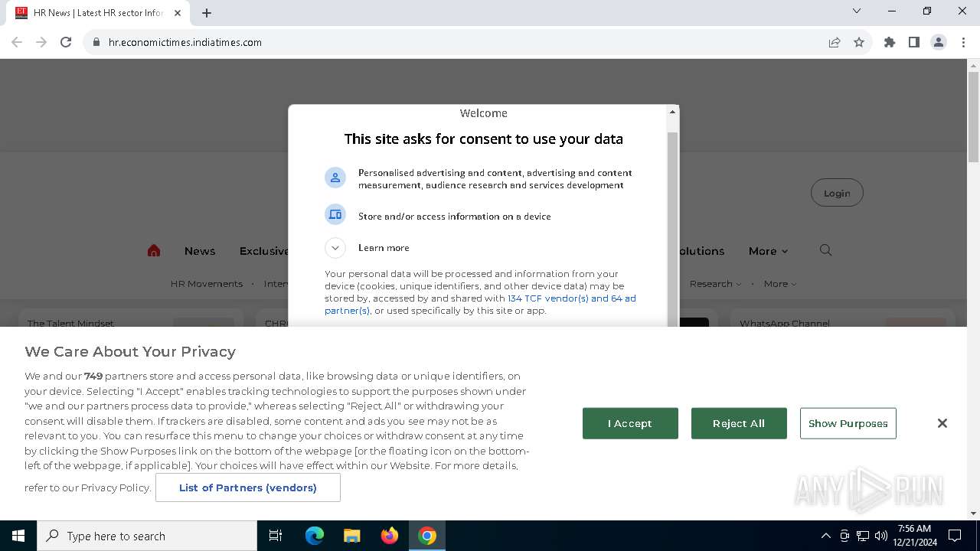Bookmark this page with the star icon
The image size is (980, 551).
click(859, 42)
